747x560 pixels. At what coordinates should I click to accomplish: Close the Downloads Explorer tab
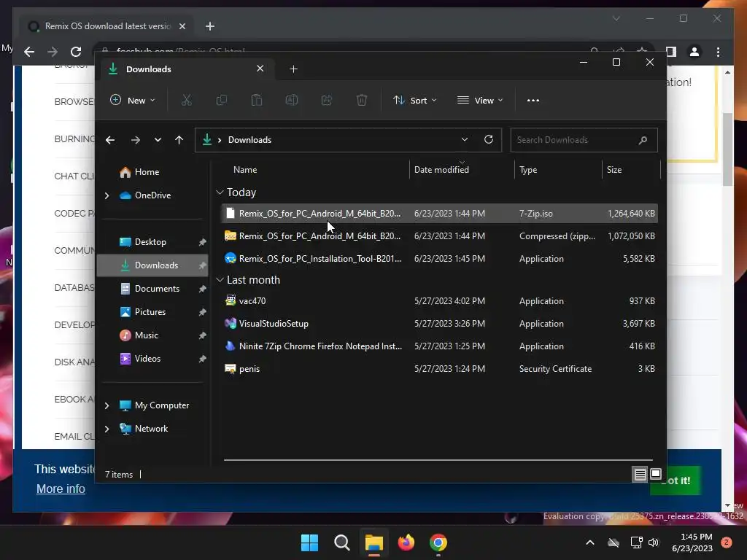pyautogui.click(x=260, y=69)
